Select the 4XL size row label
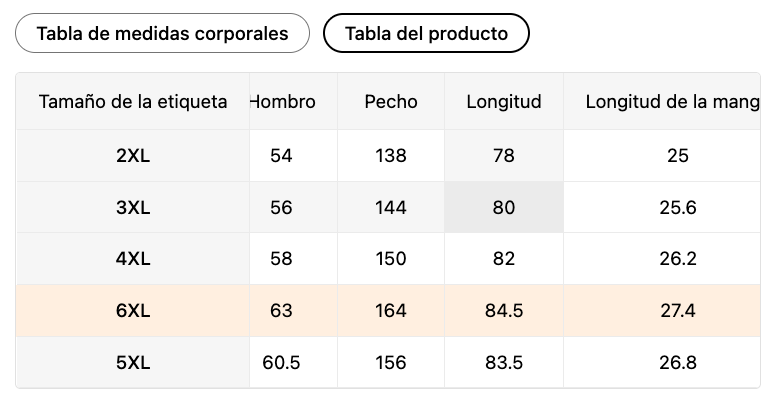 click(133, 259)
